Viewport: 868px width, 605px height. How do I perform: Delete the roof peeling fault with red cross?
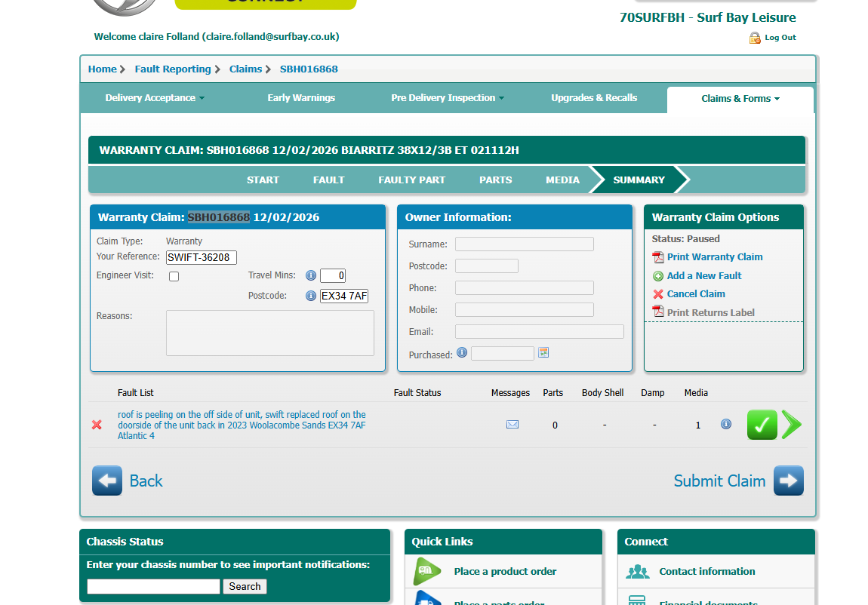coord(97,425)
